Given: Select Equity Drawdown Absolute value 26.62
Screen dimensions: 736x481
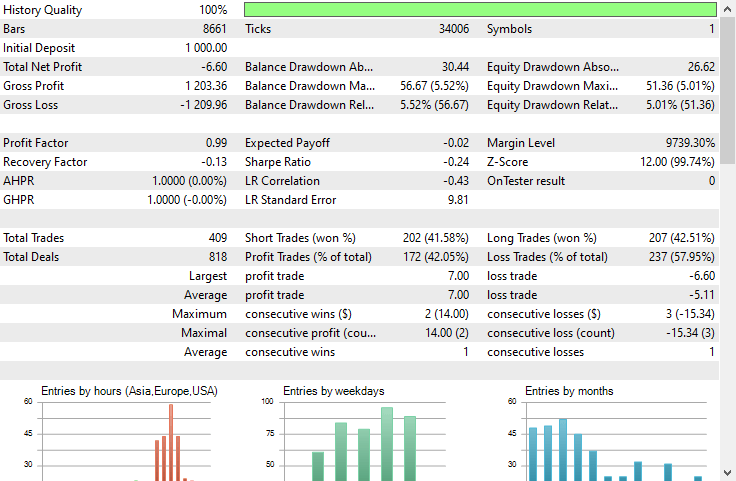Looking at the screenshot, I should (x=701, y=67).
